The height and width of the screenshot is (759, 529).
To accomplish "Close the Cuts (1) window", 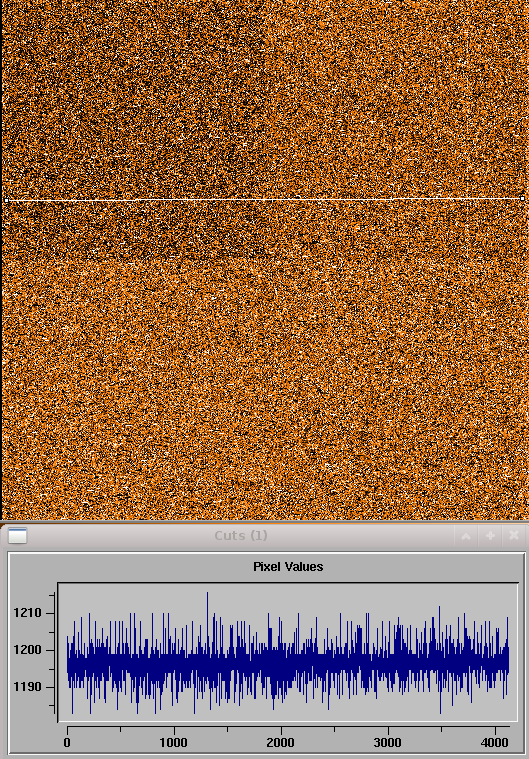I will (514, 536).
